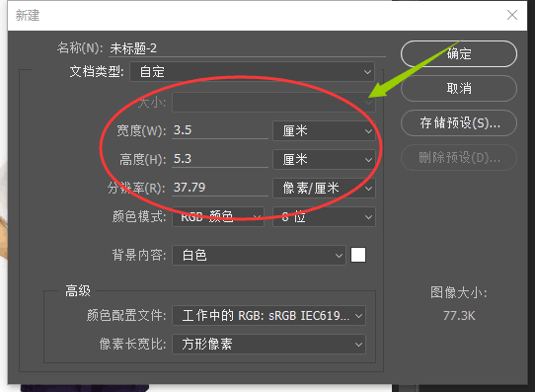Screen dimensions: 535x392
Task: Open the resolution unit dropdown 像素/厘米
Action: [324, 188]
